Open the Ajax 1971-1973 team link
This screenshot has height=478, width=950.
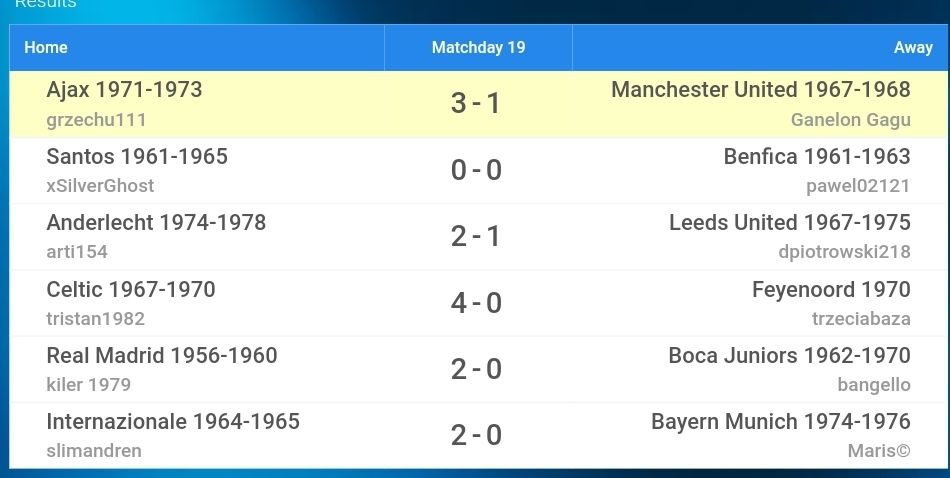[124, 90]
